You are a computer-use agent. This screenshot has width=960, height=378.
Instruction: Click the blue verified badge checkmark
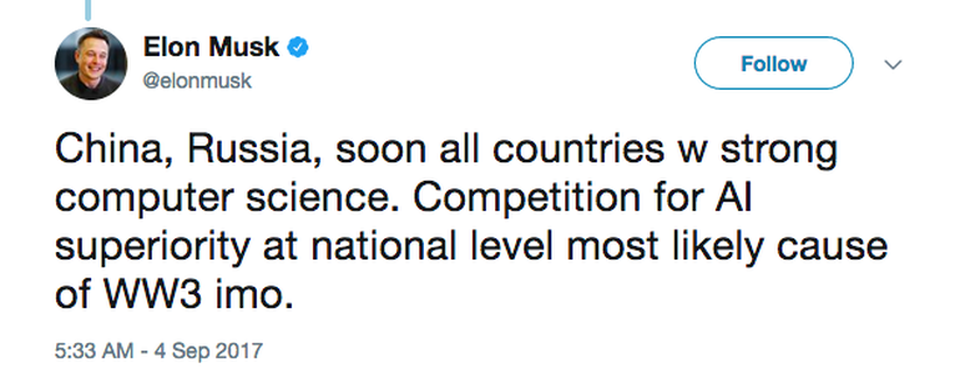[x=298, y=47]
